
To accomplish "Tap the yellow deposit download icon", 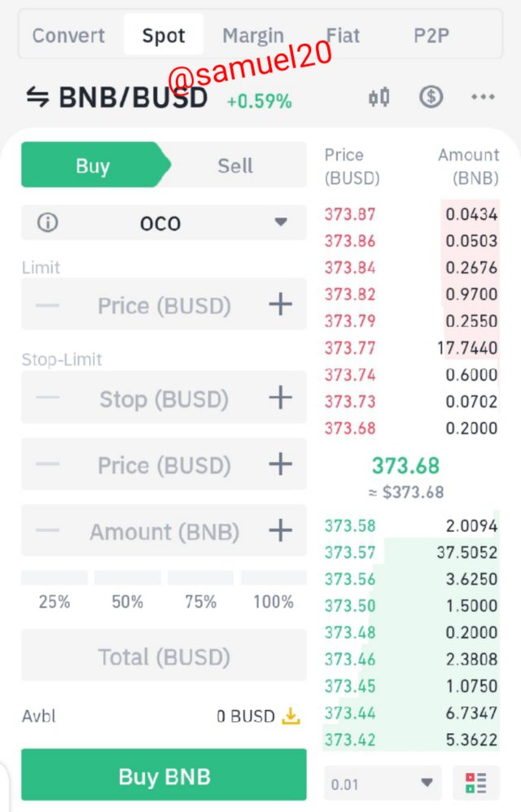I will [x=291, y=716].
